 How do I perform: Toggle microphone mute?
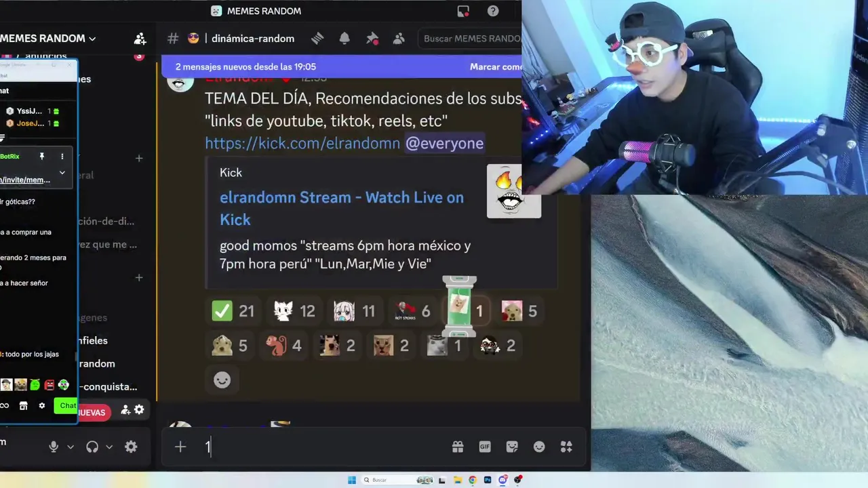[x=54, y=447]
